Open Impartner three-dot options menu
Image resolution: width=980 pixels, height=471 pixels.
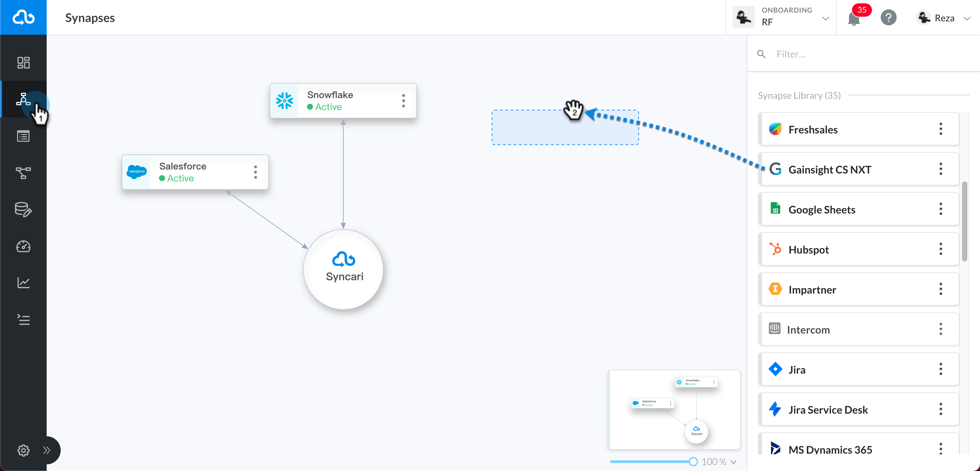point(940,289)
